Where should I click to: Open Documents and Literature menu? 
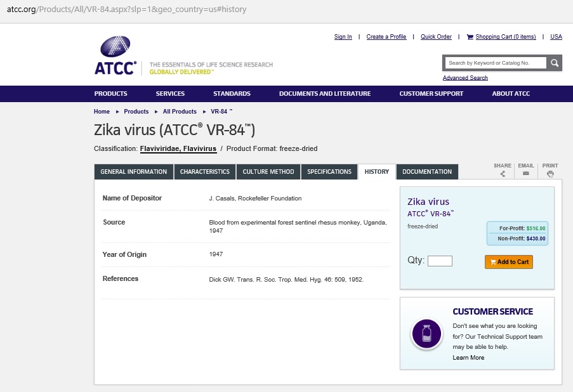(325, 93)
